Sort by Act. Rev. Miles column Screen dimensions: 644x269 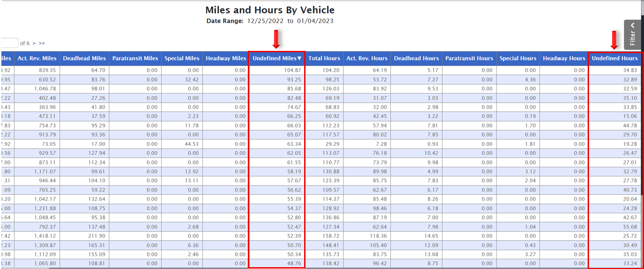pyautogui.click(x=37, y=58)
